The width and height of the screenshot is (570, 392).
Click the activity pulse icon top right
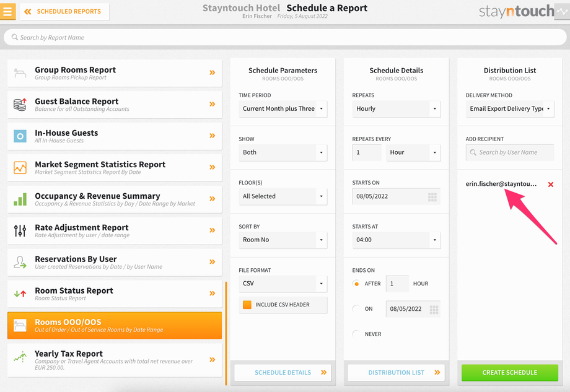click(x=562, y=11)
